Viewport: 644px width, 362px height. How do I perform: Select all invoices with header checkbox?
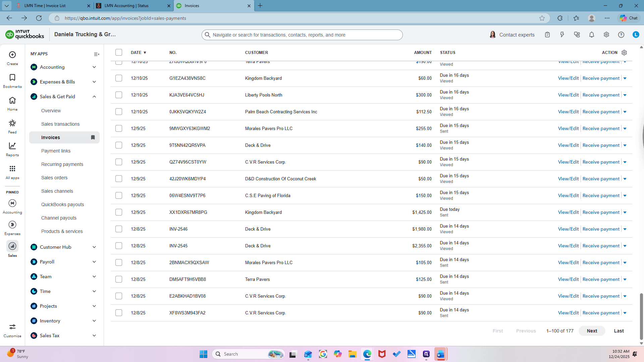[119, 52]
